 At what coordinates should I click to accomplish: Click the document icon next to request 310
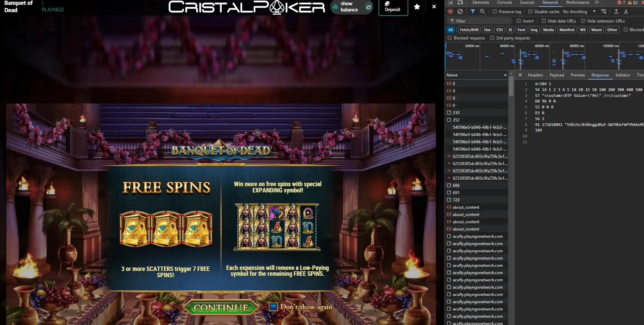click(449, 112)
